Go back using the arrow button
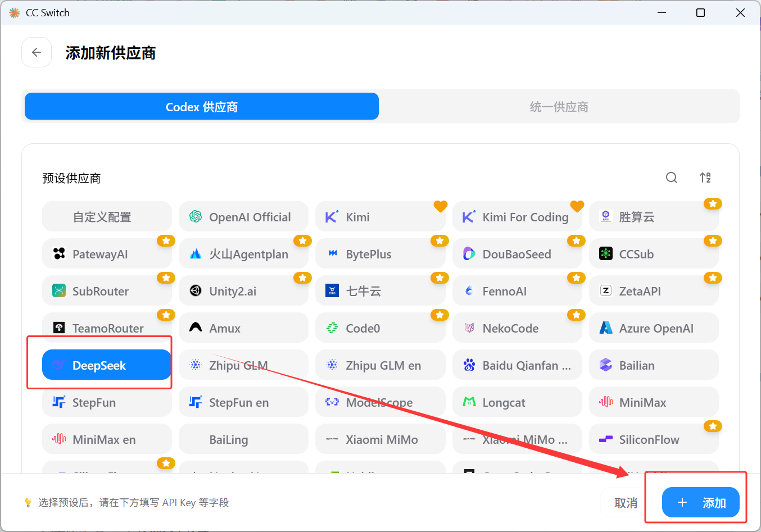Image resolution: width=761 pixels, height=532 pixels. tap(37, 52)
